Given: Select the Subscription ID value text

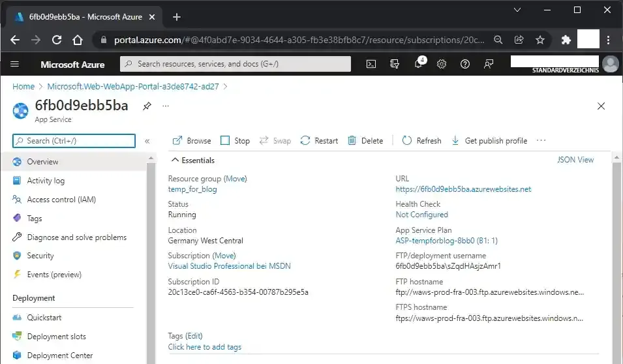Looking at the screenshot, I should [x=238, y=292].
